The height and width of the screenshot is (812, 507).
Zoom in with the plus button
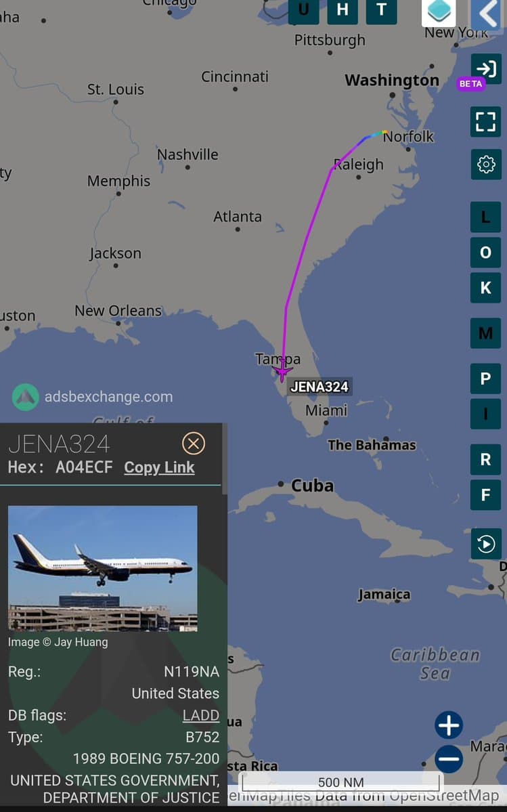449,725
